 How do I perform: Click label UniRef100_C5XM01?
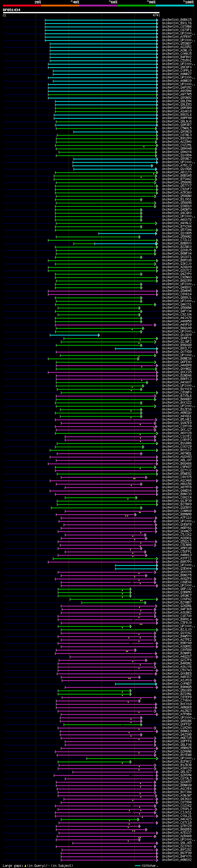(177, 60)
